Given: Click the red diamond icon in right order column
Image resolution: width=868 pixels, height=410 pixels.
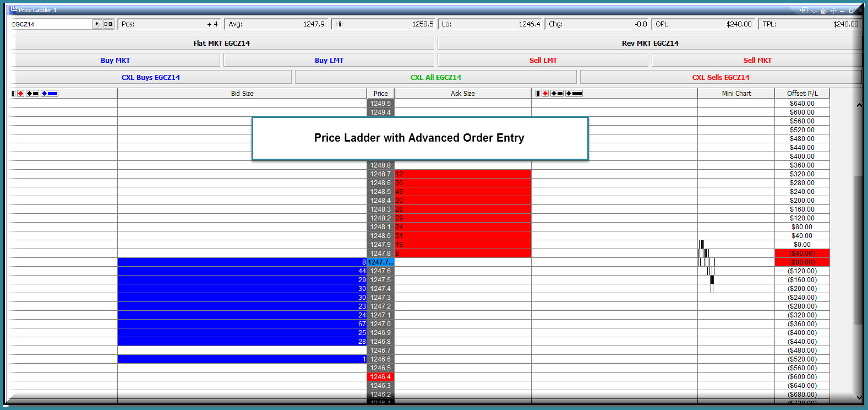Looking at the screenshot, I should [545, 94].
